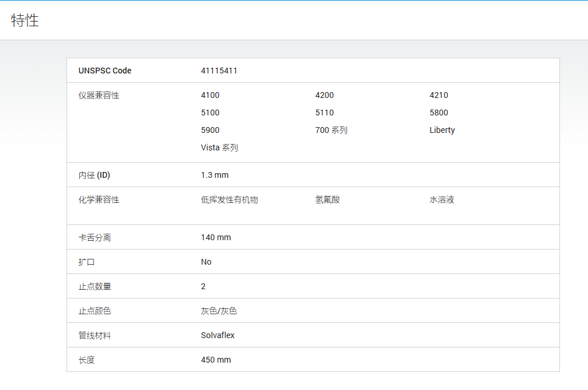The height and width of the screenshot is (390, 588).
Task: Select the 140 mm value
Action: [216, 237]
